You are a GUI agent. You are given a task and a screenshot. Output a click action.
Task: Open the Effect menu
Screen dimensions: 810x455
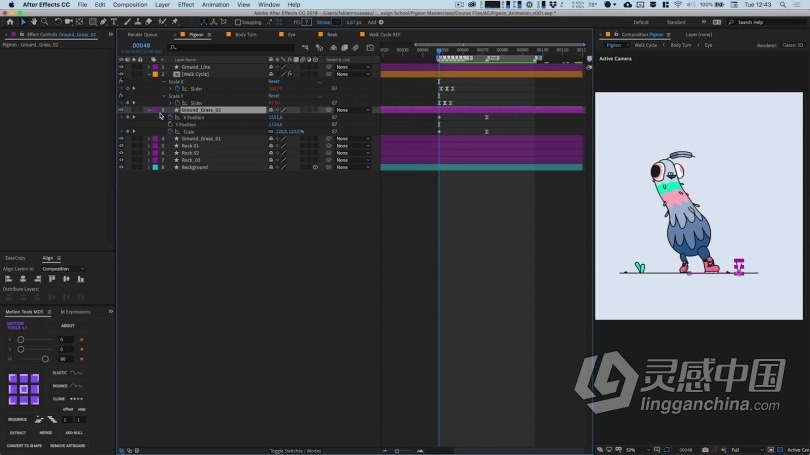point(186,5)
